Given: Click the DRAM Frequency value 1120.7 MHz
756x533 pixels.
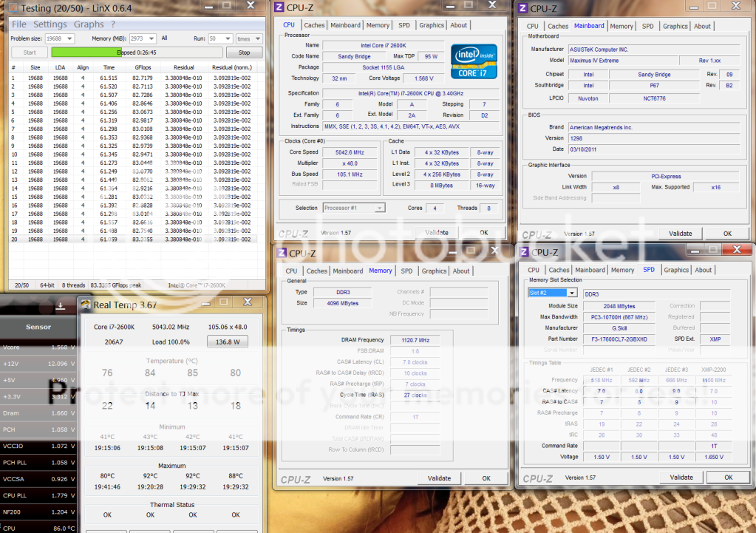Looking at the screenshot, I should point(415,340).
